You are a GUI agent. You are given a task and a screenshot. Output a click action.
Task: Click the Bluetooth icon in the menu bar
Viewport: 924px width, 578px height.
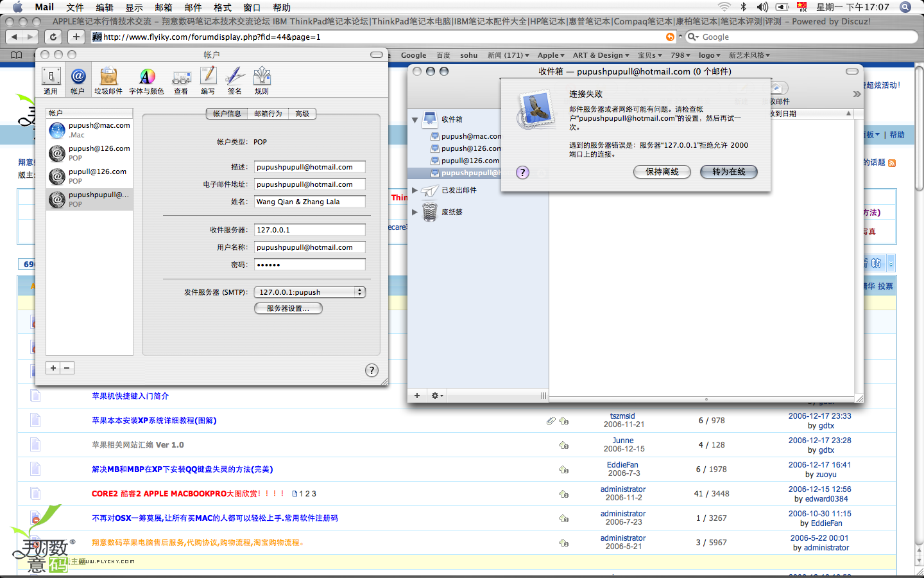pos(743,7)
